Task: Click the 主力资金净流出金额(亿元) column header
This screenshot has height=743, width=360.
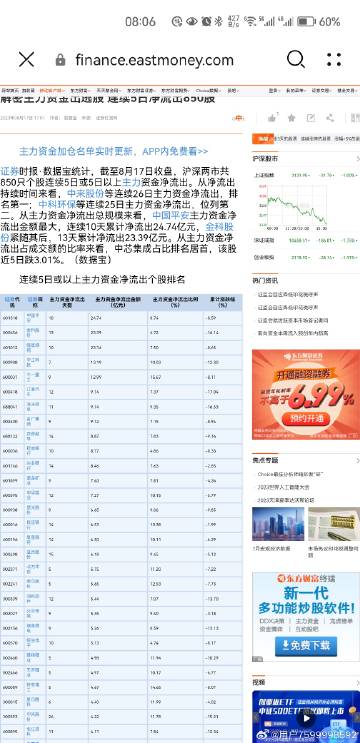Action: click(x=118, y=302)
